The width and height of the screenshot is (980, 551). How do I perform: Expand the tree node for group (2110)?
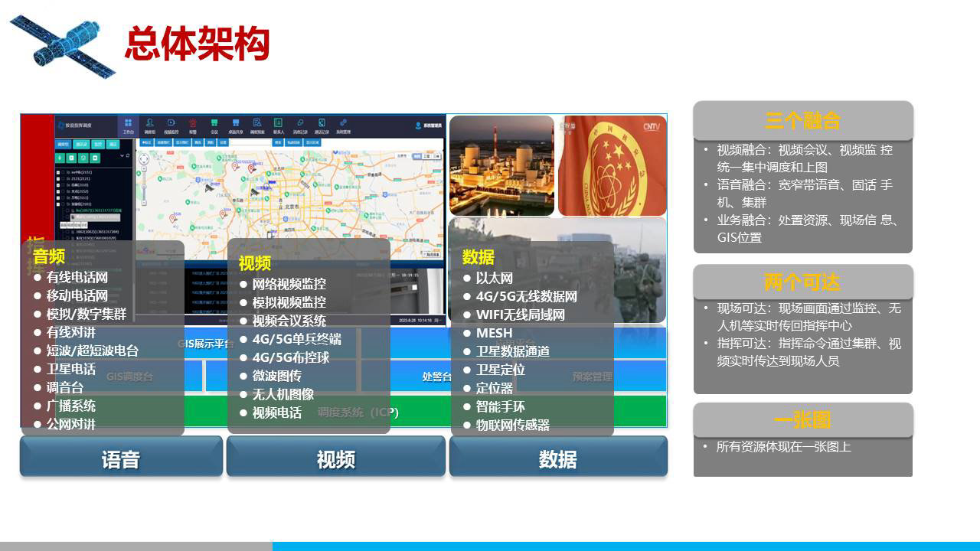click(x=58, y=185)
